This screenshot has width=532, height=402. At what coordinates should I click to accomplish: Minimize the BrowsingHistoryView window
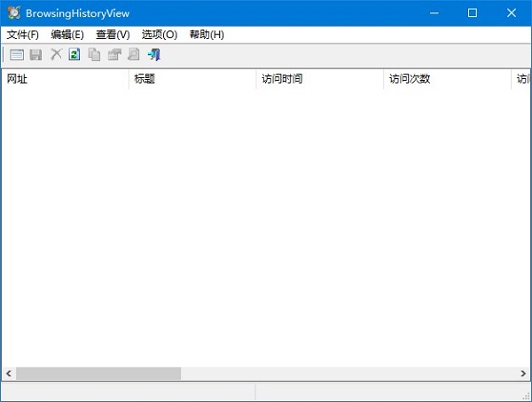(x=434, y=13)
